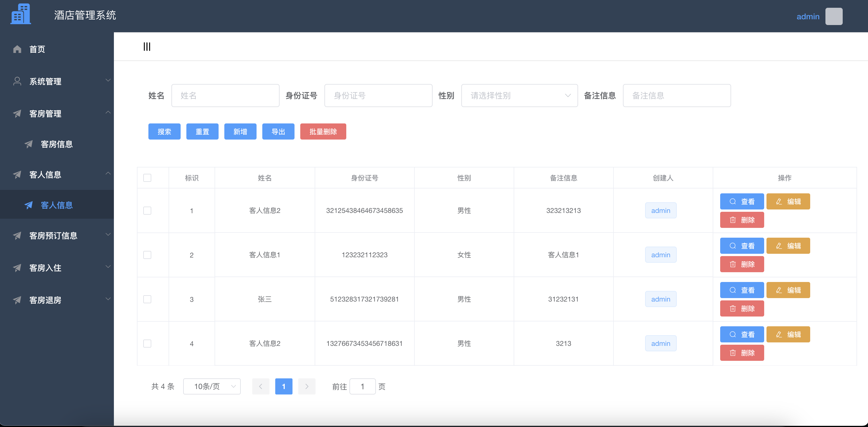Check the first row's selection checkbox

pyautogui.click(x=147, y=210)
